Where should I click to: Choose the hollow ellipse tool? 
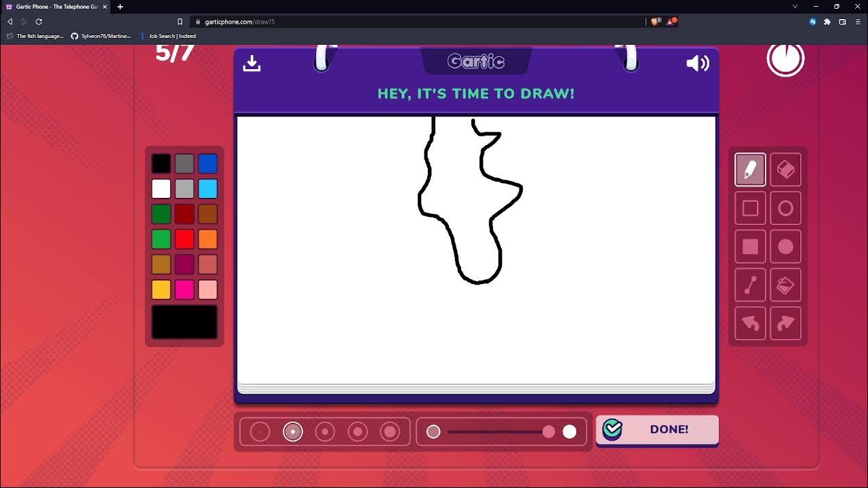(785, 208)
